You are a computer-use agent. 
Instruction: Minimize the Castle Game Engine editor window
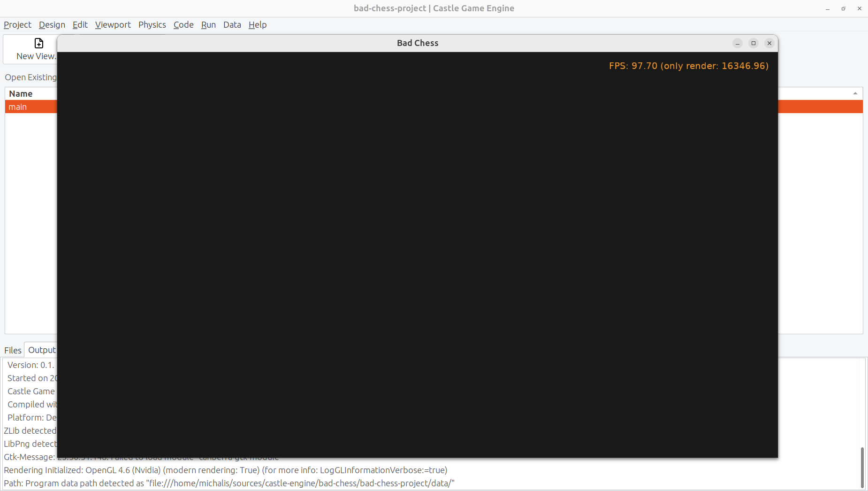click(828, 8)
